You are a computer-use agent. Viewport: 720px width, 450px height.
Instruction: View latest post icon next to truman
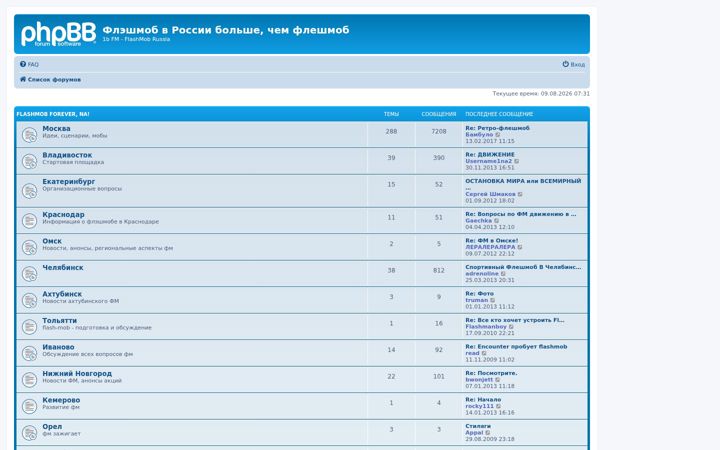point(493,300)
